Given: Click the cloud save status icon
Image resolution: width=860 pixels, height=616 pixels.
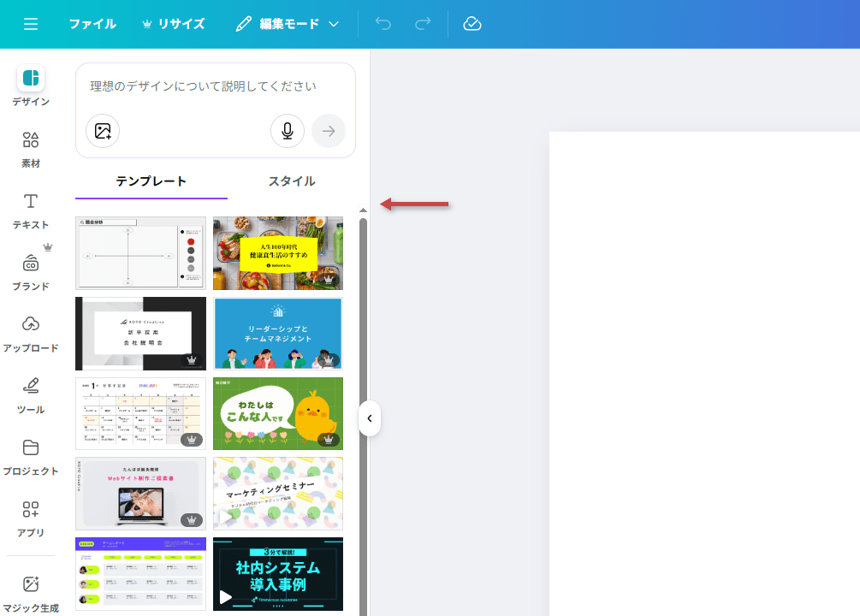Looking at the screenshot, I should click(472, 24).
